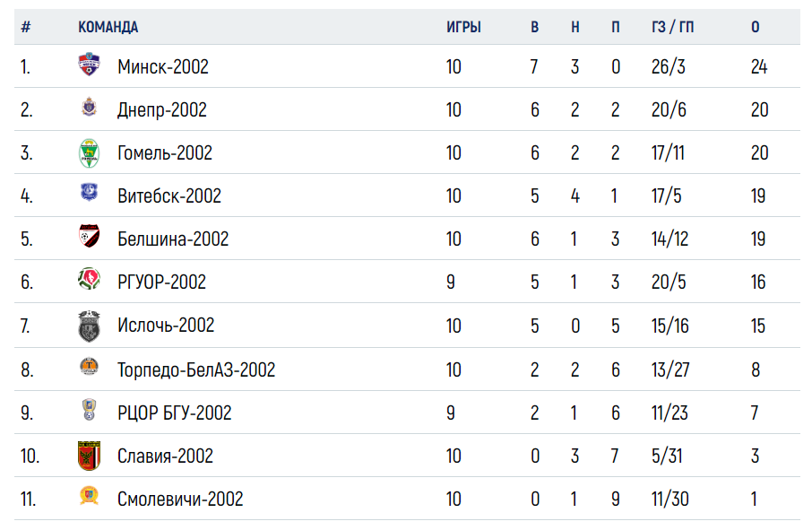Select the Витебск-2002 team name
Image resolution: width=812 pixels, height=530 pixels.
coord(169,195)
